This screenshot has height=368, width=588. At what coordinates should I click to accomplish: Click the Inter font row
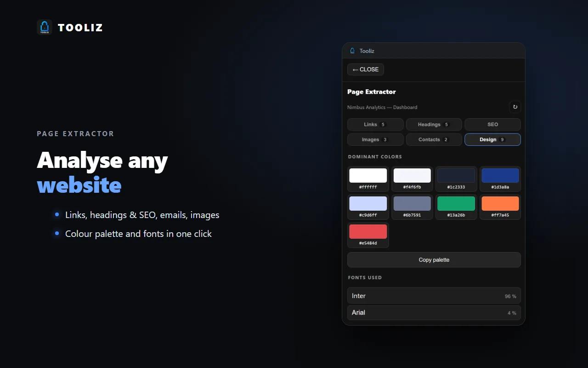(434, 296)
